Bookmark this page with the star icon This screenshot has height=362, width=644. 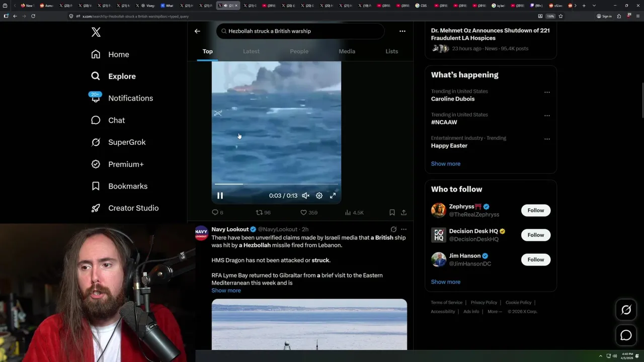pyautogui.click(x=560, y=16)
